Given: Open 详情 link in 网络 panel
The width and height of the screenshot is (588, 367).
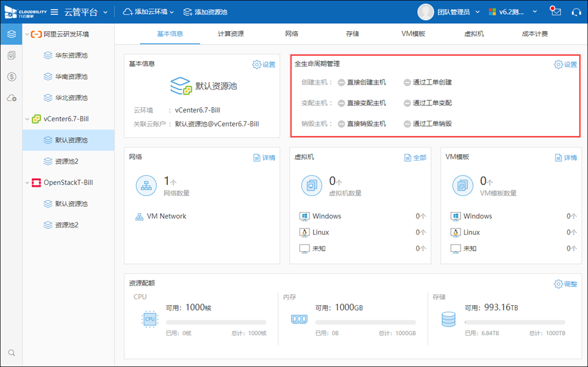Looking at the screenshot, I should 265,158.
